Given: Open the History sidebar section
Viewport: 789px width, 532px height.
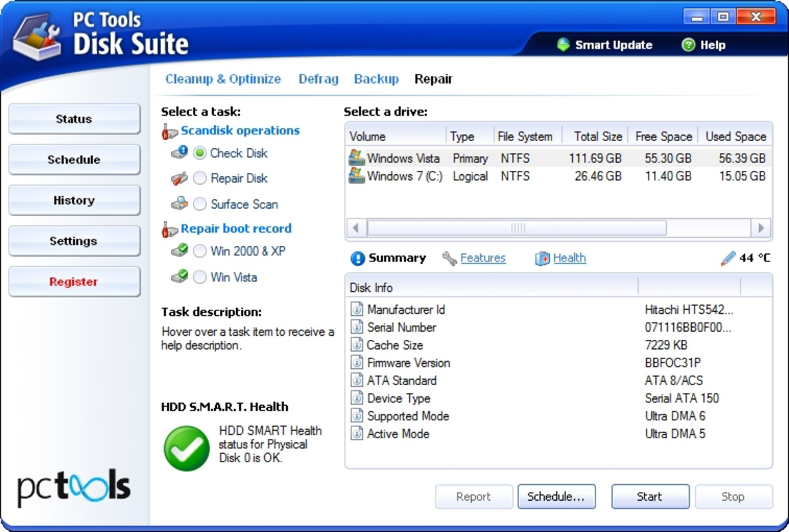Looking at the screenshot, I should pos(75,200).
